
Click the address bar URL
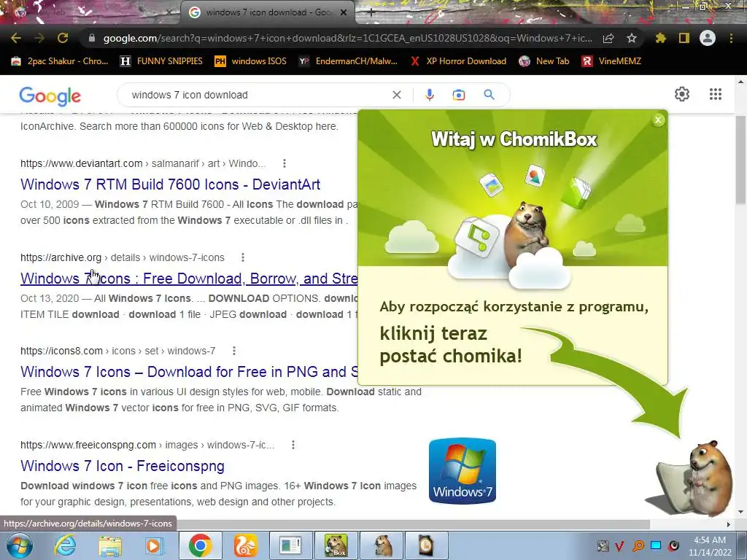click(x=348, y=38)
